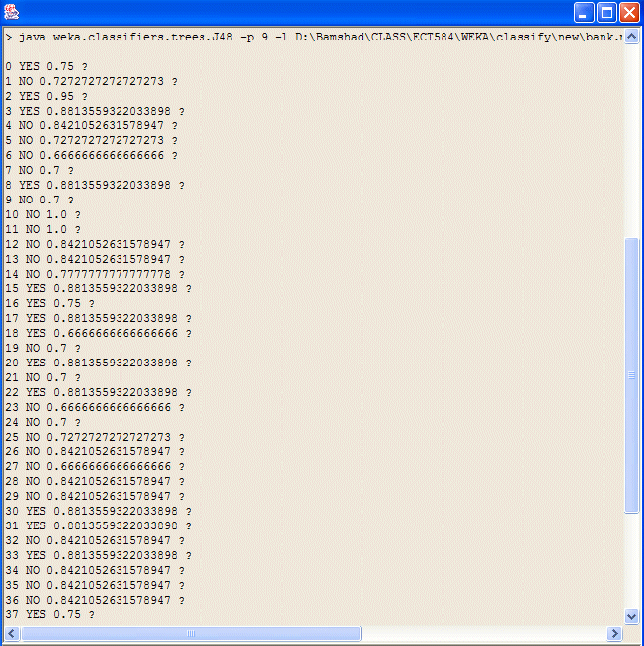
Task: Close the output window
Action: pyautogui.click(x=629, y=13)
